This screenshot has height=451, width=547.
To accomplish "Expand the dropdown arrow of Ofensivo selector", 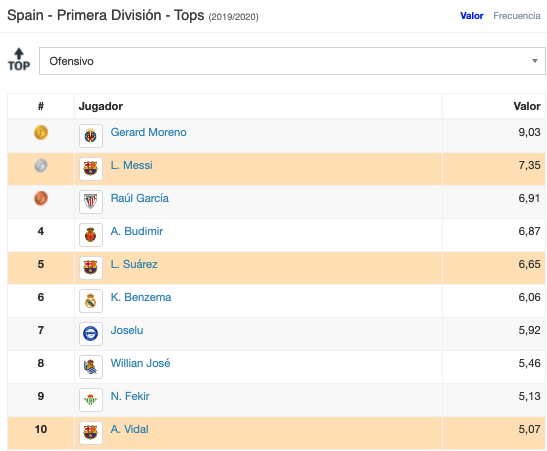I will point(534,61).
